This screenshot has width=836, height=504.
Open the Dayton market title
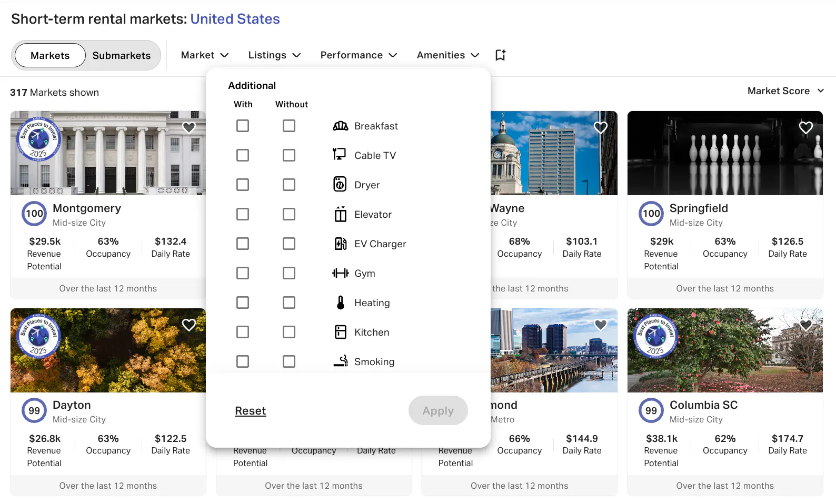(x=72, y=405)
